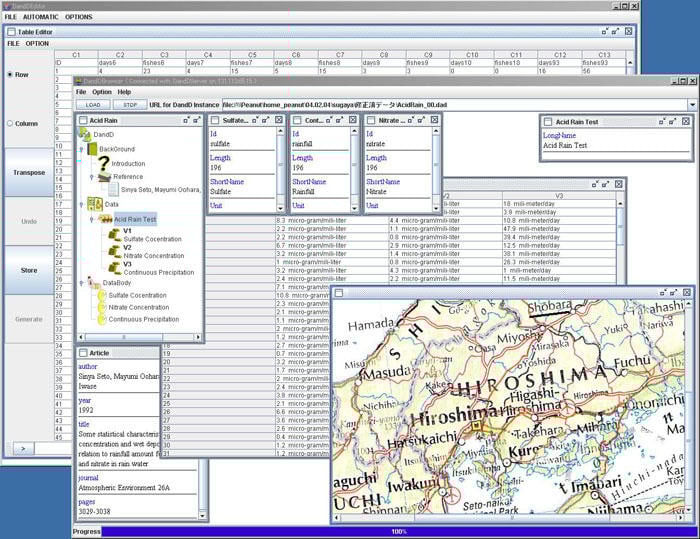Click Sulfate Cocentration DataBody icon
700x539 pixels.
[102, 295]
